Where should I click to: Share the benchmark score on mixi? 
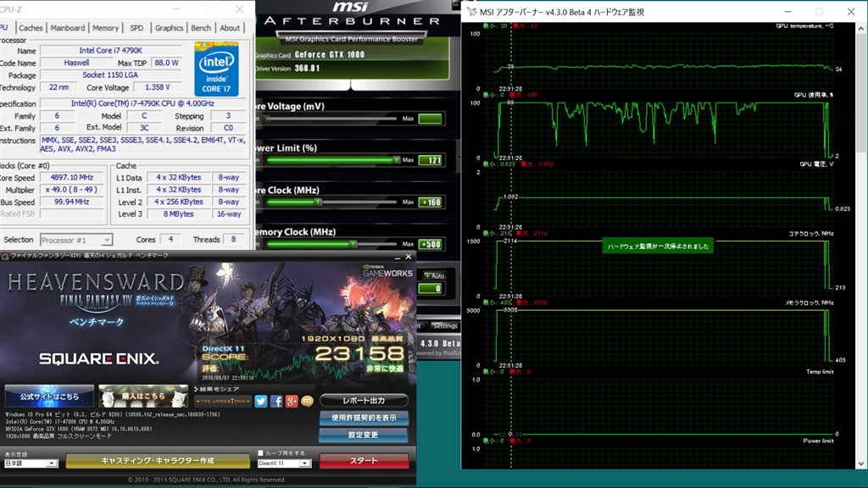(x=307, y=401)
